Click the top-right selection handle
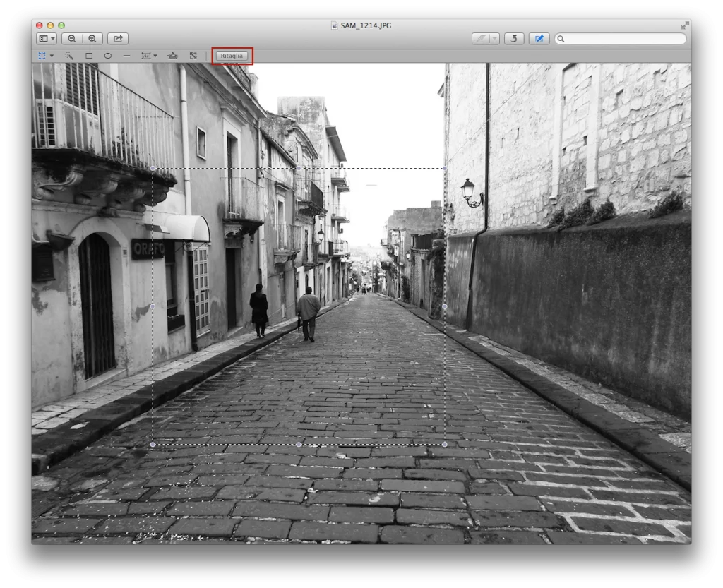Screen dimensions: 723x588 tap(445, 169)
